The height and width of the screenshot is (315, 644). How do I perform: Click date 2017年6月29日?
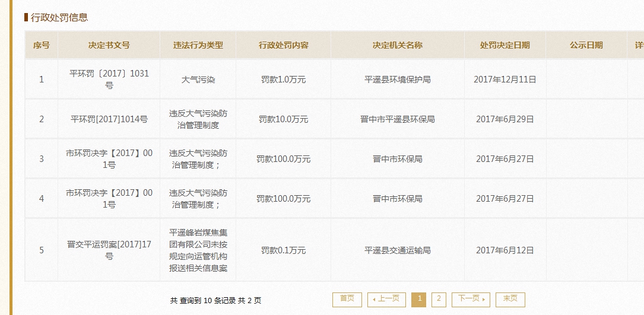point(505,119)
